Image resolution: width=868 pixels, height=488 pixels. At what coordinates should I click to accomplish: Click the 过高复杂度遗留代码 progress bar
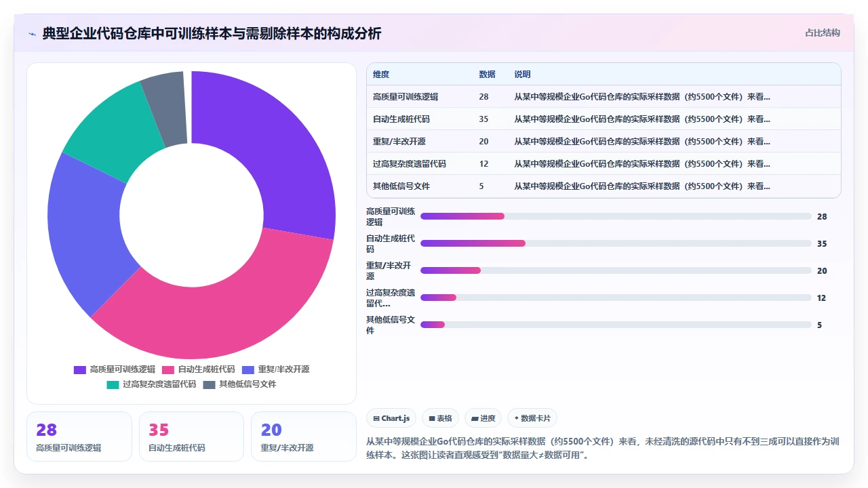point(616,298)
